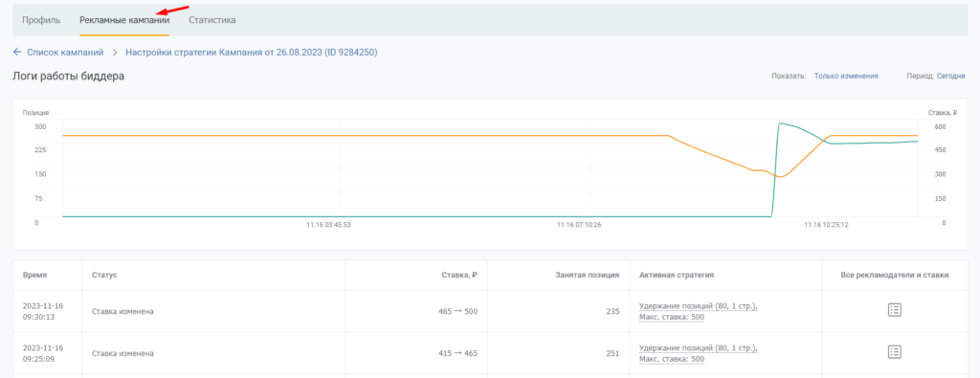Click chart time label 11.16 03:45:53
The image size is (980, 378).
tap(329, 224)
